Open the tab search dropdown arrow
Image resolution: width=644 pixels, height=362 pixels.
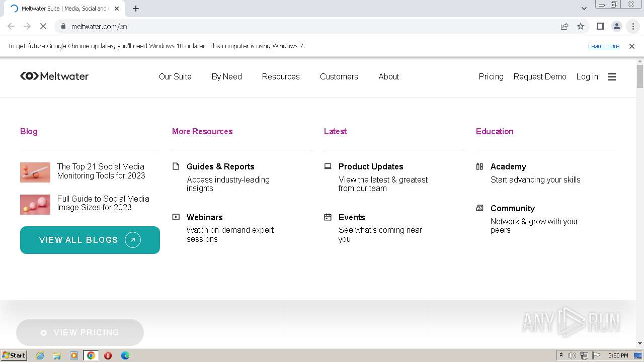tap(584, 9)
